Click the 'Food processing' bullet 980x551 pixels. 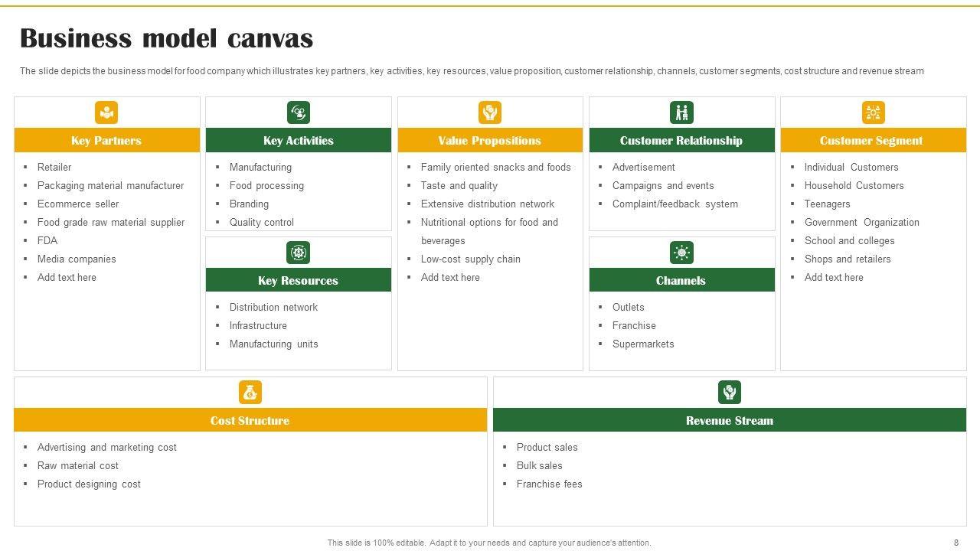click(x=266, y=185)
